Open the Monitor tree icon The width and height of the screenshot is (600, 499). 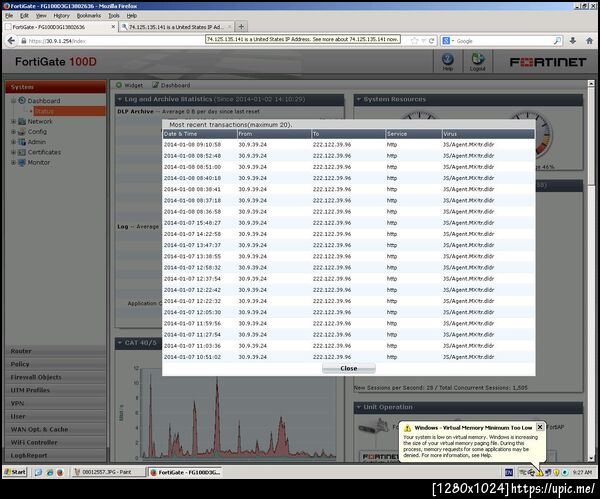tap(22, 163)
